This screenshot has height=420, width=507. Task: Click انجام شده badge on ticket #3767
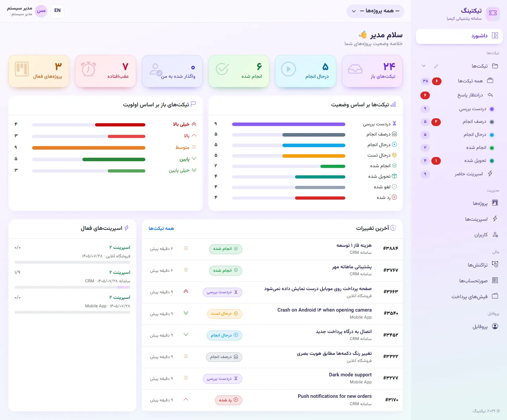[x=225, y=271]
